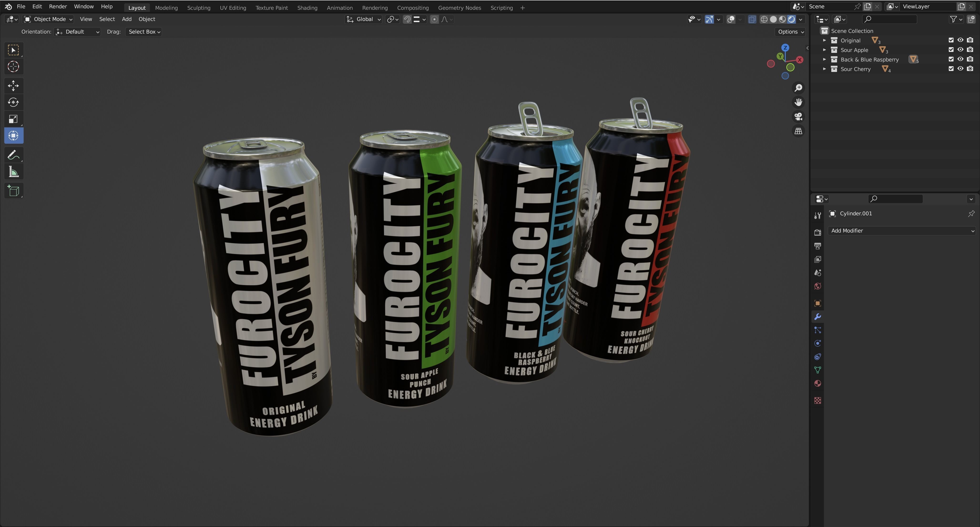The width and height of the screenshot is (980, 527).
Task: Pick the Rotate tool
Action: [13, 102]
